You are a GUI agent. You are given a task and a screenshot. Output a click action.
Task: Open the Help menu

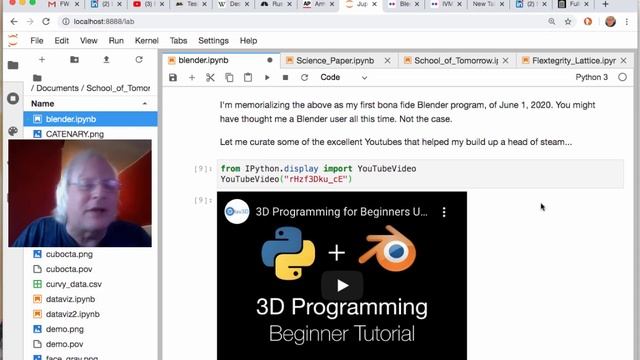(x=248, y=41)
